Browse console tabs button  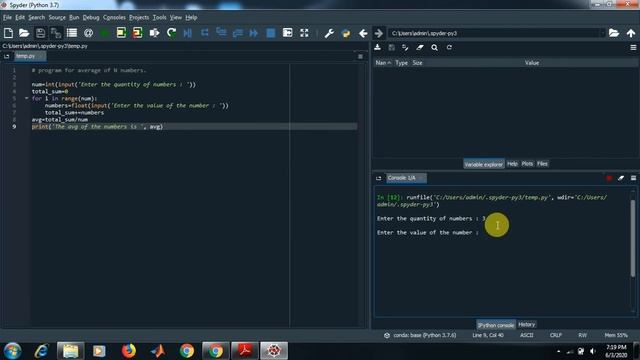point(378,178)
